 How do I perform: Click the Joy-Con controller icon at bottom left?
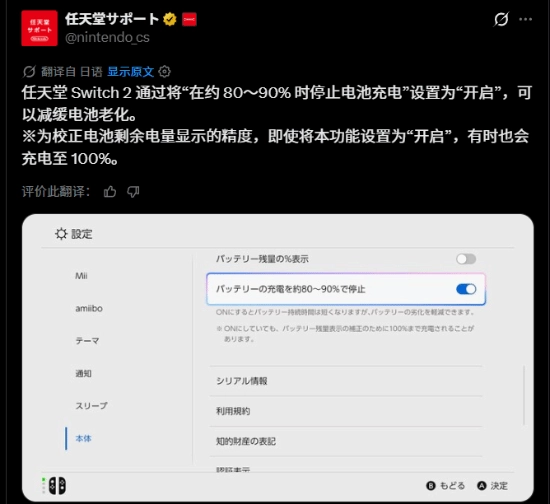[57, 486]
